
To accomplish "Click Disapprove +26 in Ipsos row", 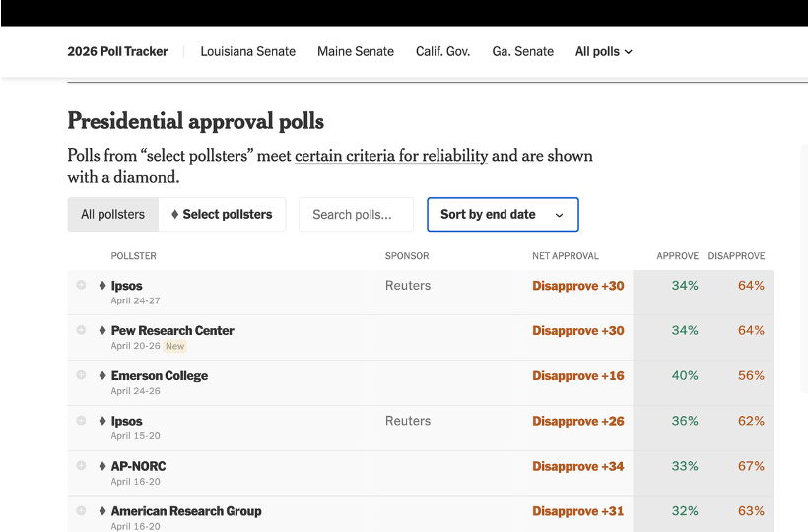I will 578,421.
